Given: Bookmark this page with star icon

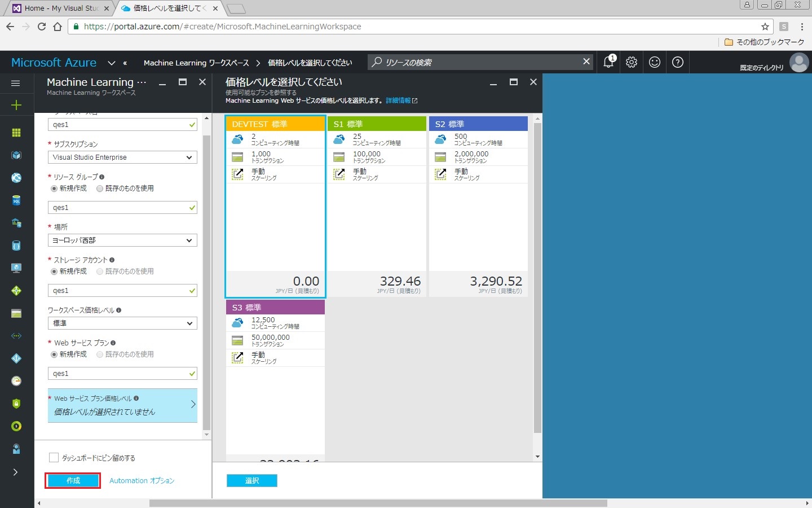Looking at the screenshot, I should click(x=765, y=27).
